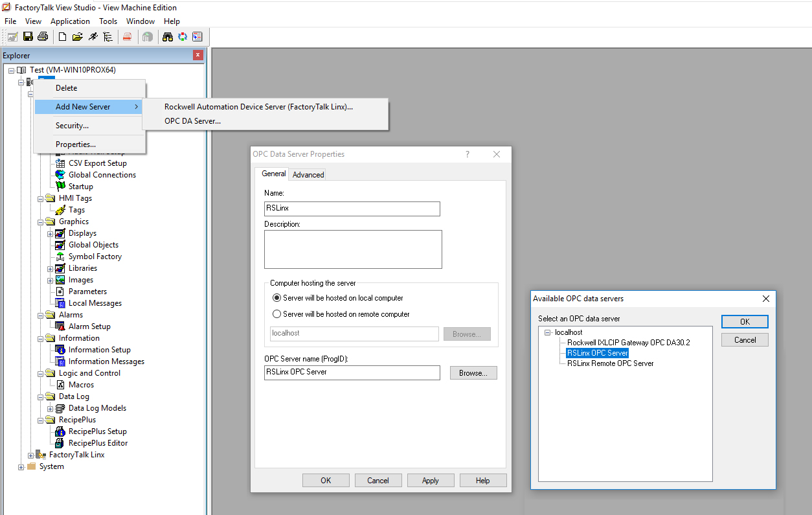This screenshot has height=515, width=812.
Task: Expand the FactoryTalk Linx tree node
Action: coord(30,455)
